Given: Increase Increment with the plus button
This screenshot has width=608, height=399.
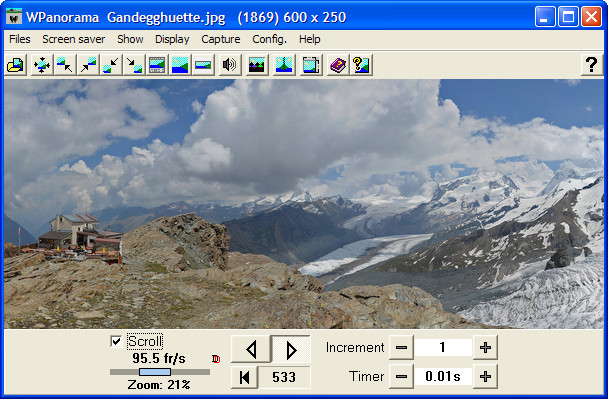Looking at the screenshot, I should (485, 347).
